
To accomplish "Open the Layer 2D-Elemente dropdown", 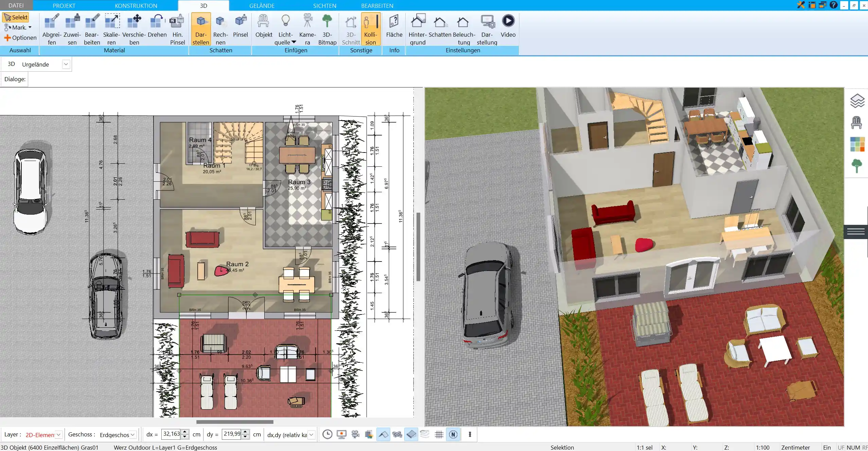I will (58, 435).
